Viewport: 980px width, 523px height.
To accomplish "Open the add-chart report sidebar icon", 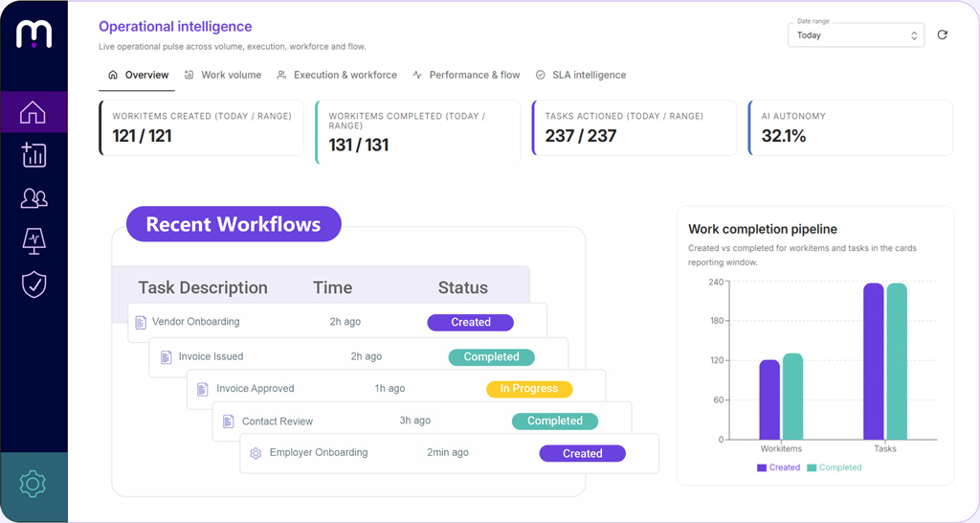I will [33, 155].
